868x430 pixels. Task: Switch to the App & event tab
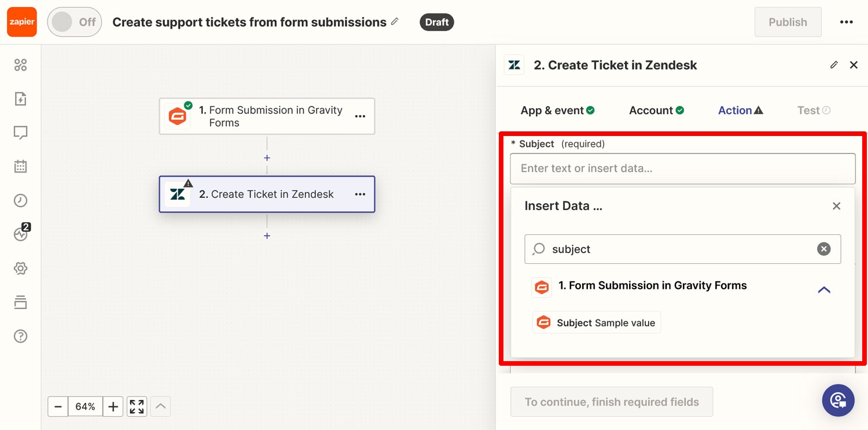point(558,111)
